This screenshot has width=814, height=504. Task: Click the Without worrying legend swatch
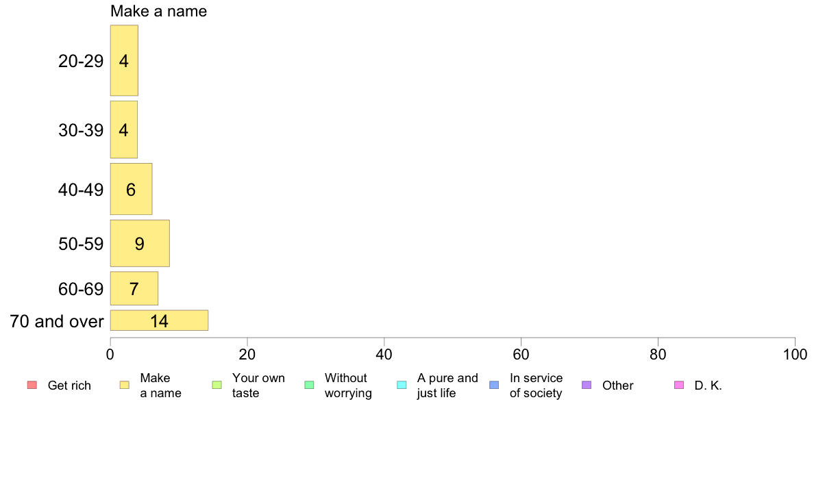point(310,385)
